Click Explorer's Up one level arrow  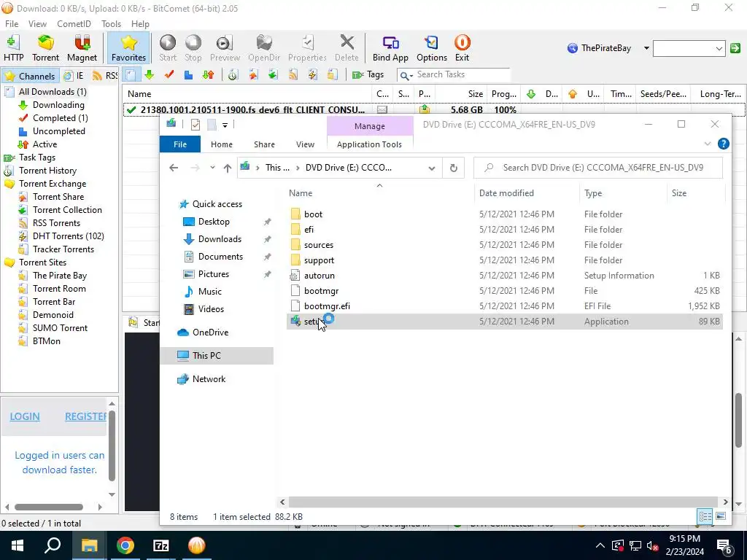(x=228, y=168)
